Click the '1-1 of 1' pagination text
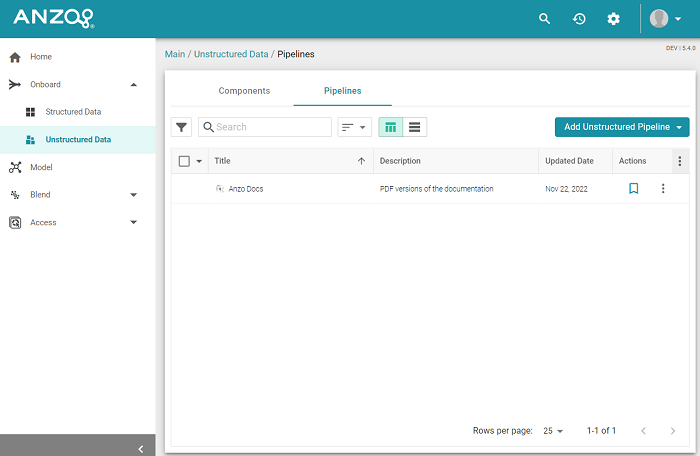The height and width of the screenshot is (456, 700). [601, 431]
